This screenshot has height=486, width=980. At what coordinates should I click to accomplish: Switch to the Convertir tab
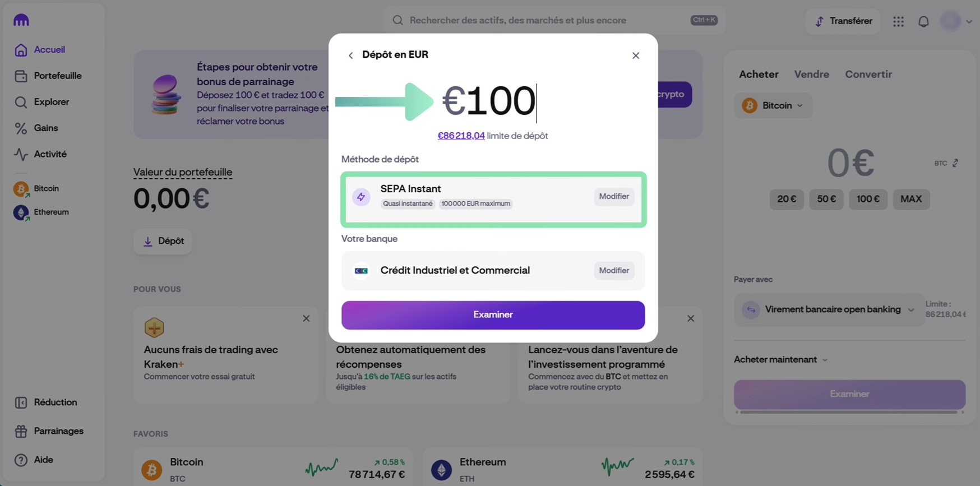pos(868,74)
